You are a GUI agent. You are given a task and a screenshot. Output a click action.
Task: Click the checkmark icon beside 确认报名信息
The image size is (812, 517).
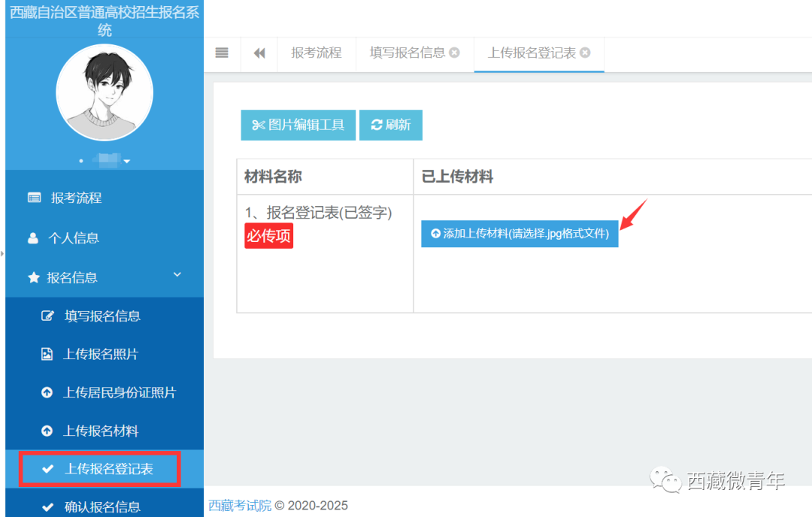click(47, 506)
